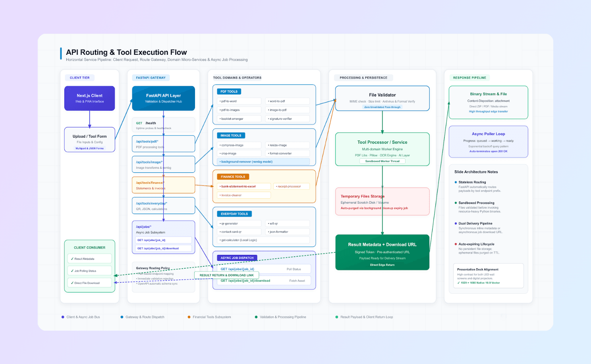Click the Direct File Download checkmark item
Viewport: 591px width, 364px height.
click(x=90, y=283)
